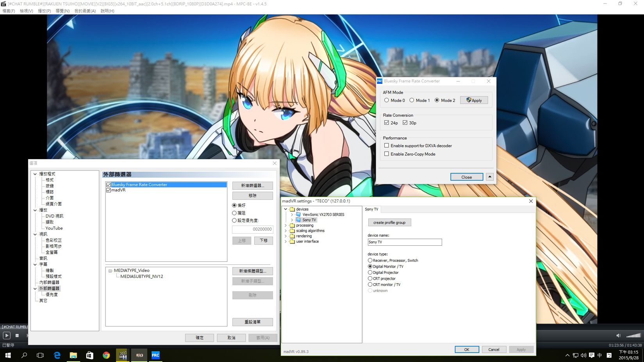Toggle the 30p rate conversion checkbox

coord(405,123)
